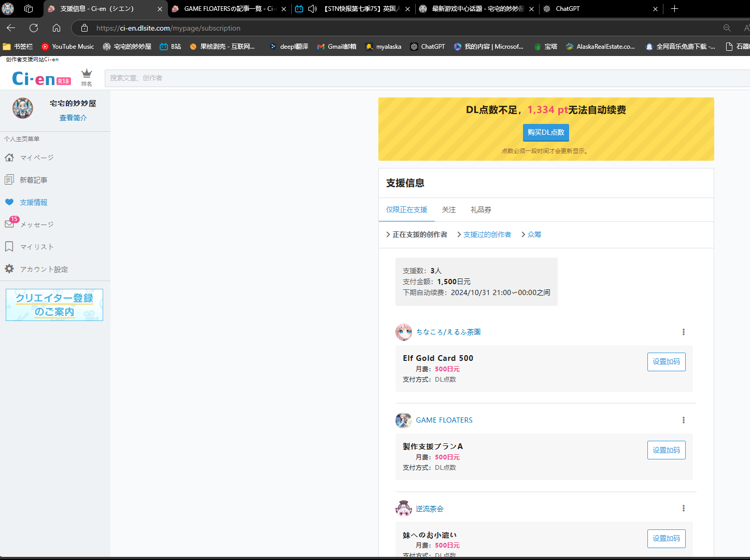Open the tab actions workspace icon

(29, 9)
